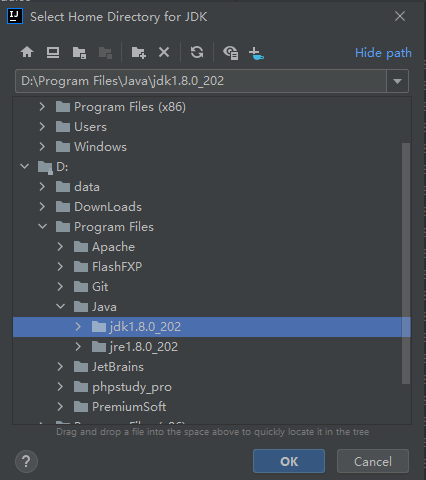The width and height of the screenshot is (426, 480).
Task: Expand the Users folder chevron
Action: (x=42, y=127)
